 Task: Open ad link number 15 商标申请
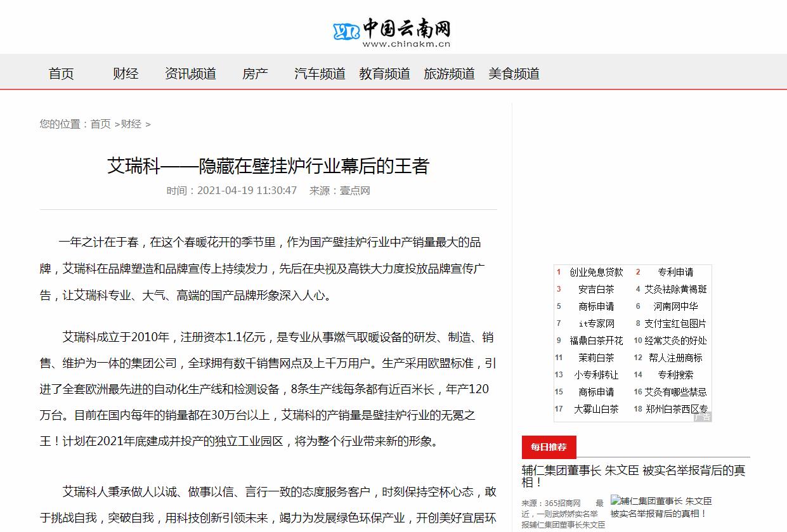point(596,392)
